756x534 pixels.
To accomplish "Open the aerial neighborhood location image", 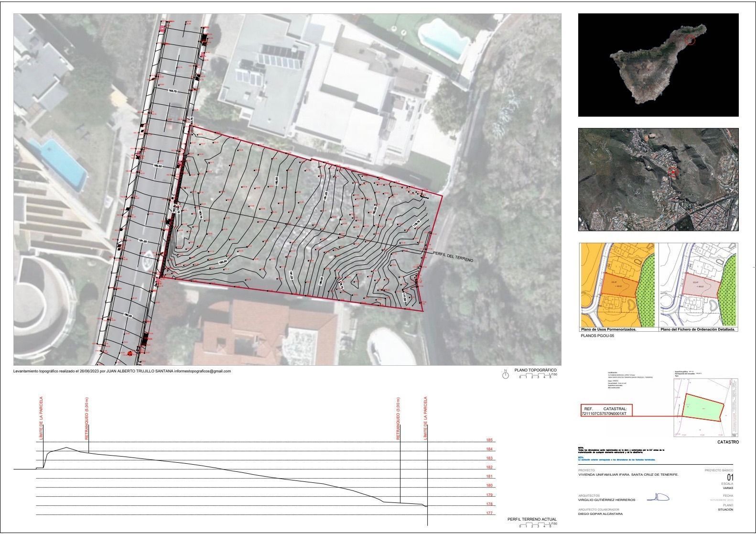I will click(x=658, y=179).
